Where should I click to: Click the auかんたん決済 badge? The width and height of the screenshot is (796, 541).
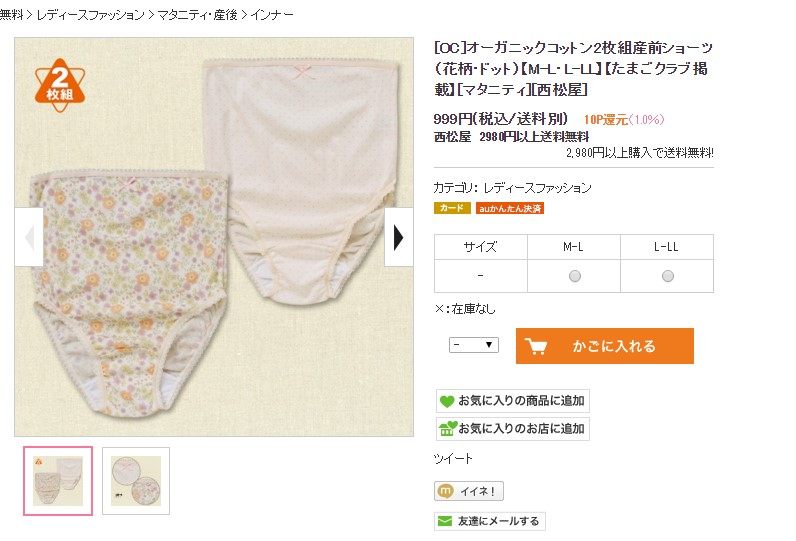click(x=509, y=208)
